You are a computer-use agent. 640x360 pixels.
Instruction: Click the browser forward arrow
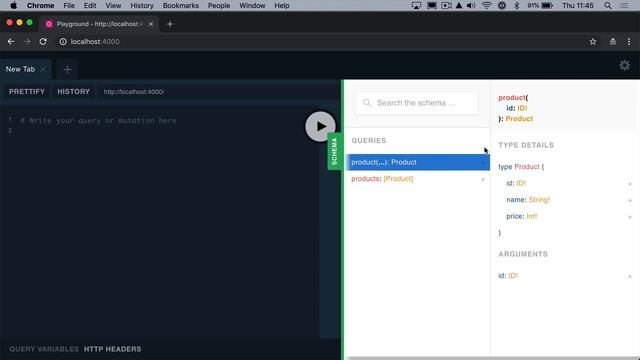click(27, 42)
